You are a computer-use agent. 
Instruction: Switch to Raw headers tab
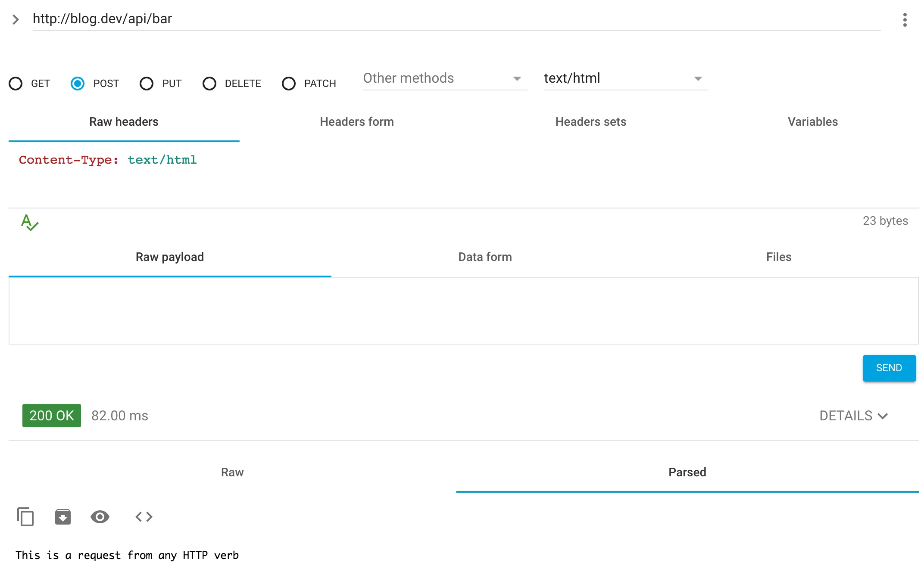[x=124, y=122]
